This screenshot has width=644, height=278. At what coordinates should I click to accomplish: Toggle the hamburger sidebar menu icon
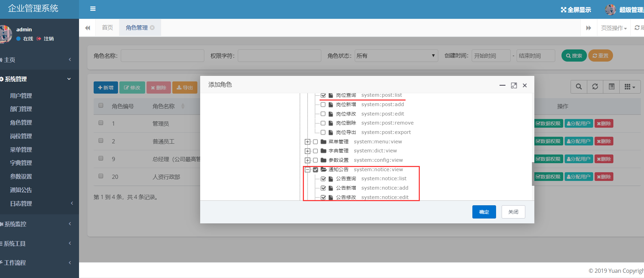[93, 9]
